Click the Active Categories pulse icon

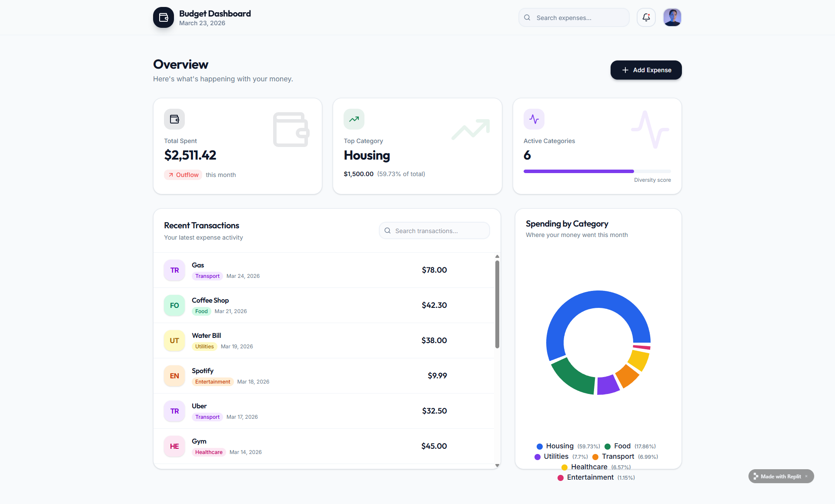(534, 119)
